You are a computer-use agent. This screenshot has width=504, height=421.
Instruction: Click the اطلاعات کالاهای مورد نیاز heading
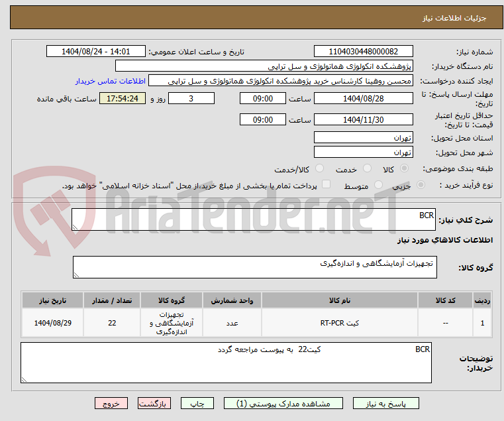point(445,240)
